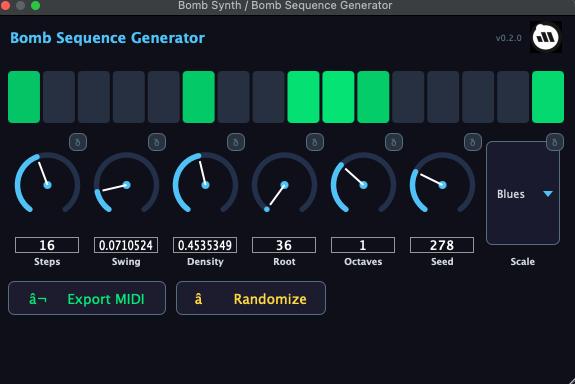This screenshot has height=384, width=575.
Task: Click the Root value field showing 36
Action: [284, 245]
